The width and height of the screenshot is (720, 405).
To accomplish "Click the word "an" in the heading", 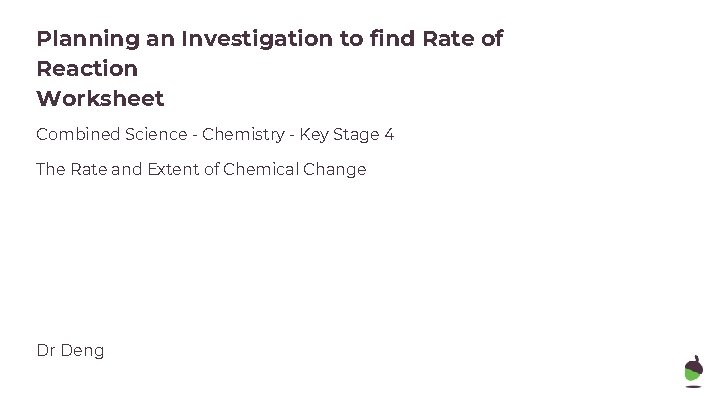I will click(x=157, y=39).
